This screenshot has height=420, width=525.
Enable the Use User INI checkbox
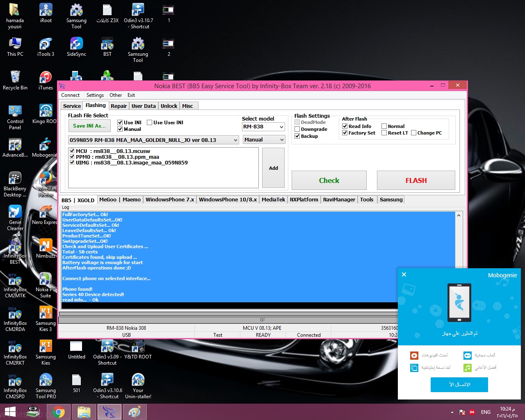(150, 122)
